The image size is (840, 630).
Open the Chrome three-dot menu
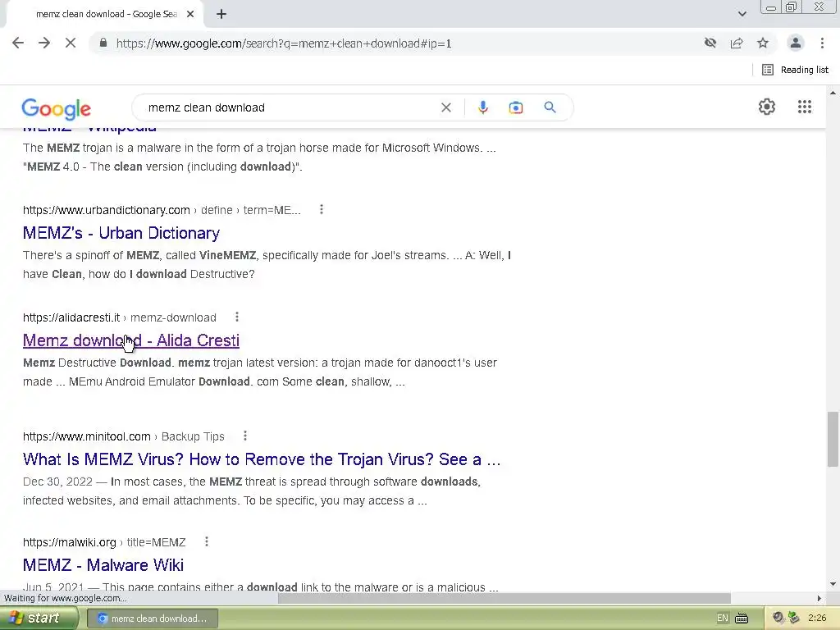822,43
